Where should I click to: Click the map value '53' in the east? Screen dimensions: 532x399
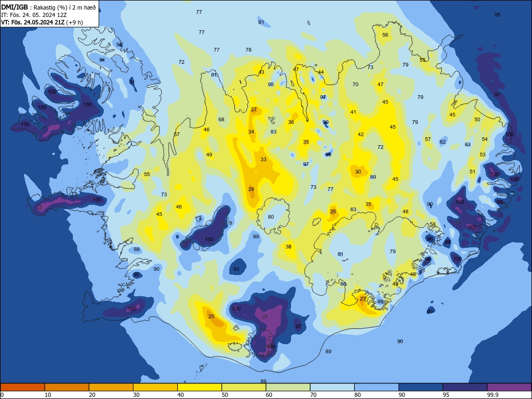[x=483, y=155]
